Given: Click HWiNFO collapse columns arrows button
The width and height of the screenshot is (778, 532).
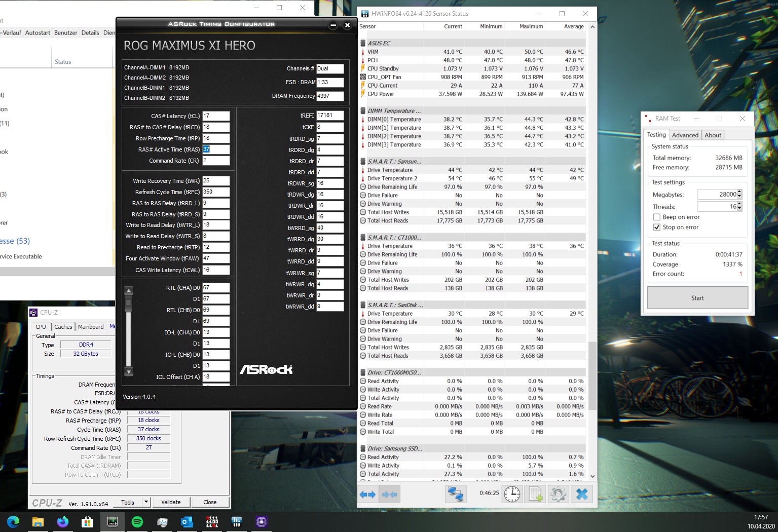Looking at the screenshot, I should (389, 495).
